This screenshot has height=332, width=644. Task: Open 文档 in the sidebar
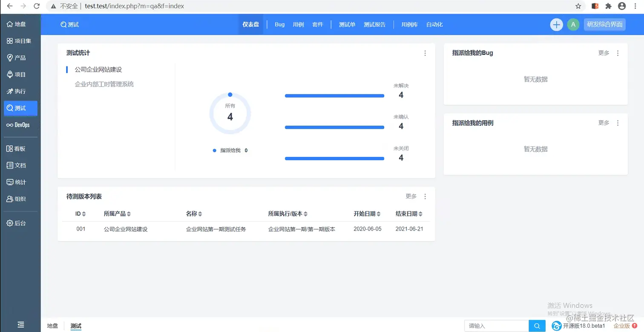tap(20, 165)
